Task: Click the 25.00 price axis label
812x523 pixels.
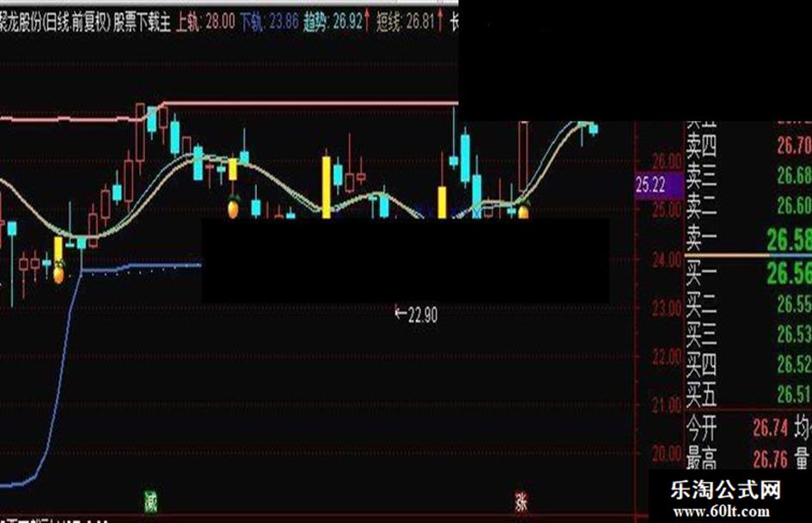Action: [667, 210]
